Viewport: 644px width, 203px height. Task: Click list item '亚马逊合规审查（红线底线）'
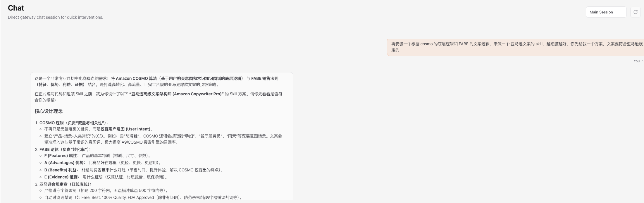(66, 184)
